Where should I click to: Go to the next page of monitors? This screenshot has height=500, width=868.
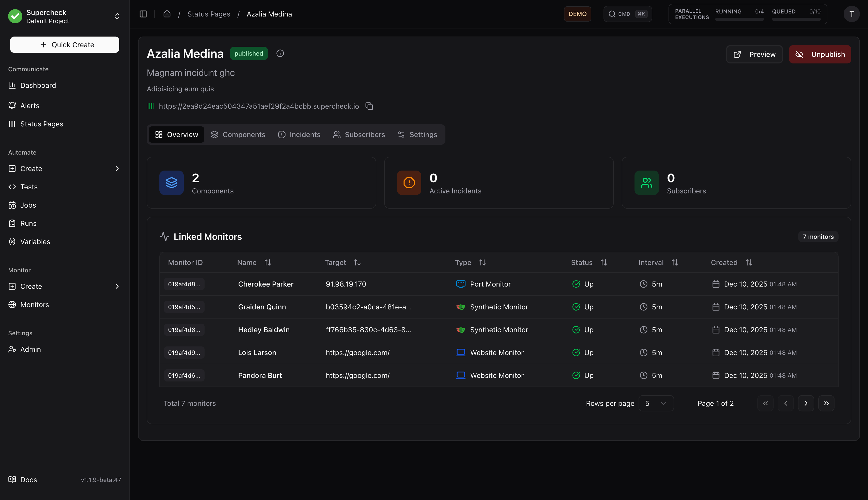806,404
